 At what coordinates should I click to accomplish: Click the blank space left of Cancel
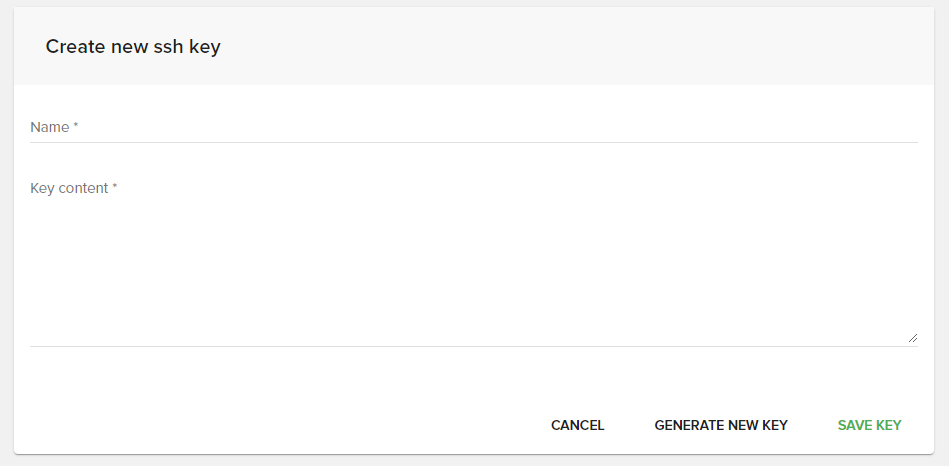[x=300, y=425]
